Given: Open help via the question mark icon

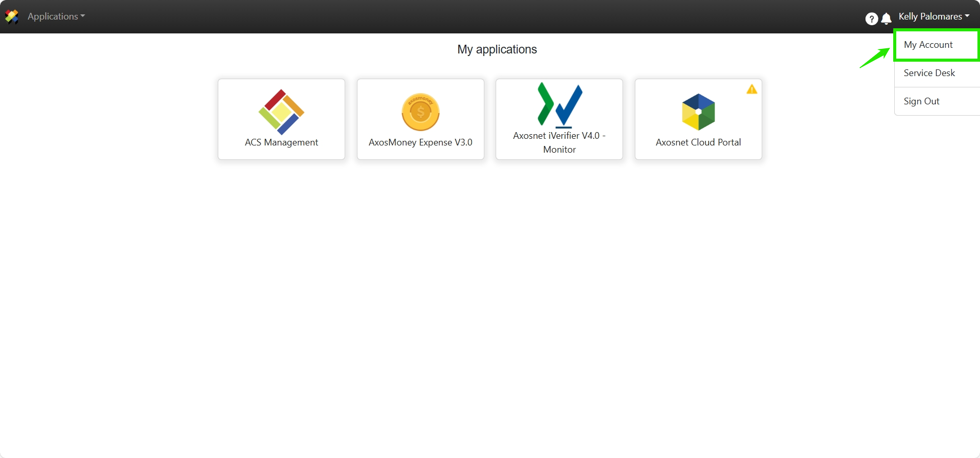Looking at the screenshot, I should click(871, 19).
